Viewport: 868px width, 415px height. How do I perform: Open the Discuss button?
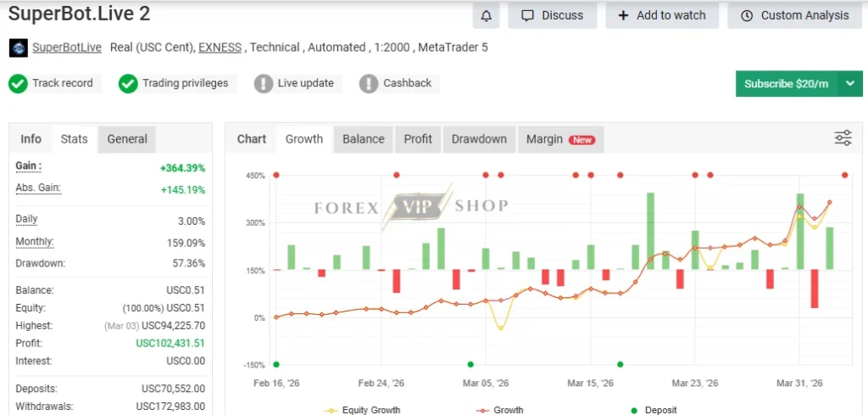(553, 15)
